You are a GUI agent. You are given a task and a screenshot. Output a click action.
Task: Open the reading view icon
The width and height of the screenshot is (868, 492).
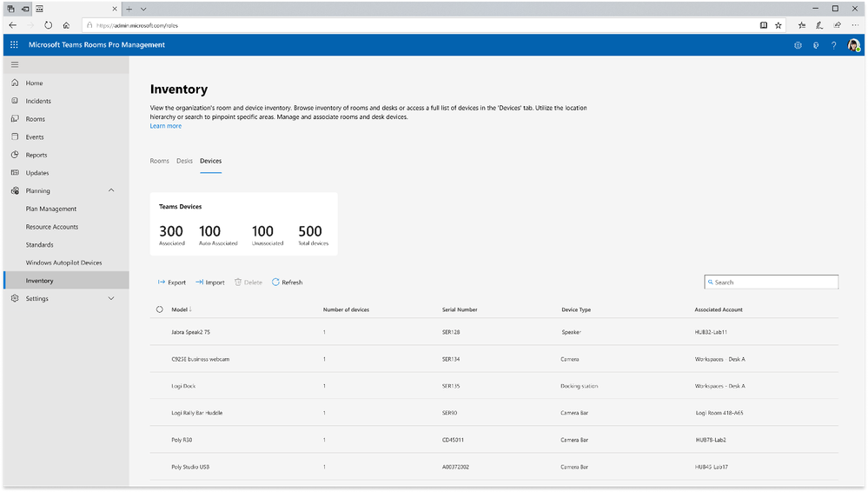[764, 25]
